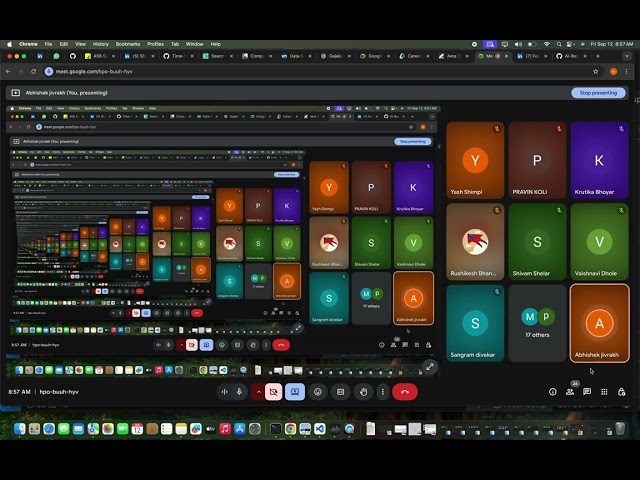Open Safari from the real macOS Dock
Screen dimensions: 640x480
click(49, 429)
